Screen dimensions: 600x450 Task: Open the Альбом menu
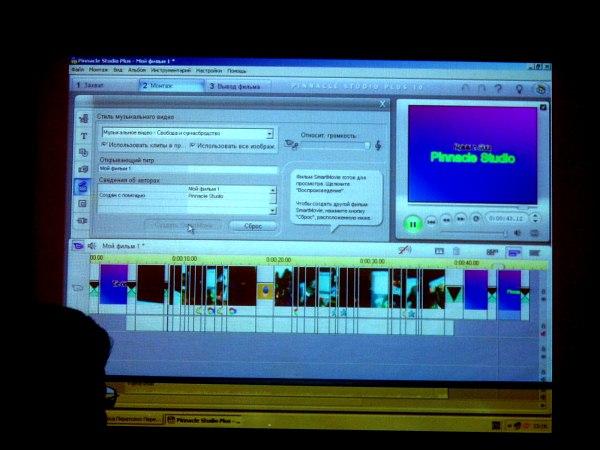[137, 70]
